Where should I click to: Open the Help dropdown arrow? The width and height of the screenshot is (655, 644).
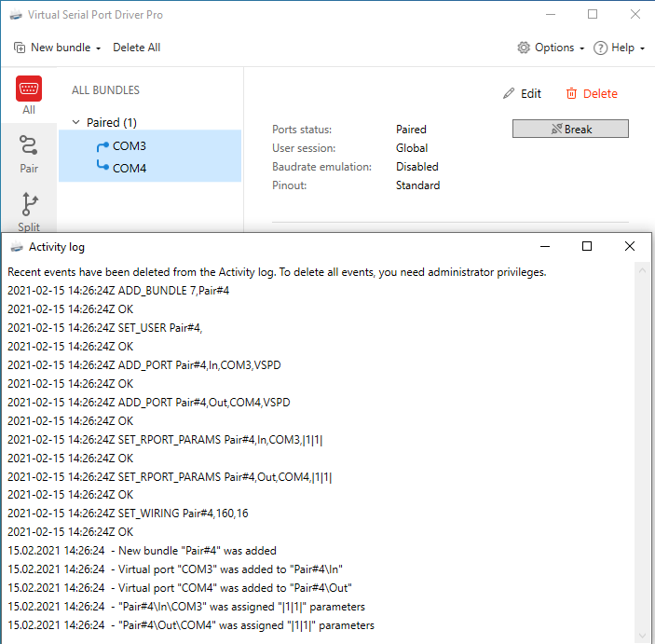pos(642,48)
